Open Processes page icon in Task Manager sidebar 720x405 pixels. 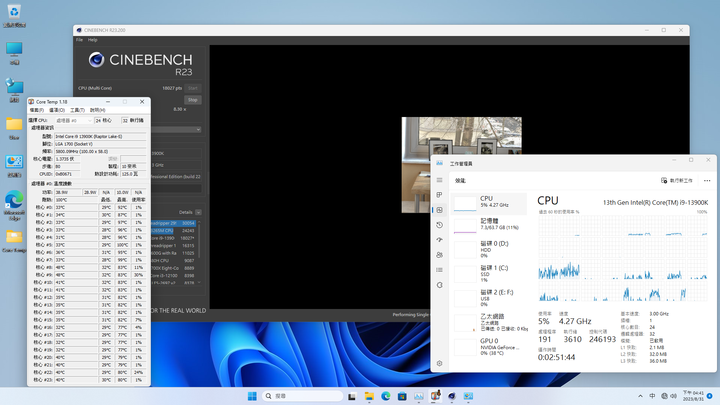click(x=439, y=195)
